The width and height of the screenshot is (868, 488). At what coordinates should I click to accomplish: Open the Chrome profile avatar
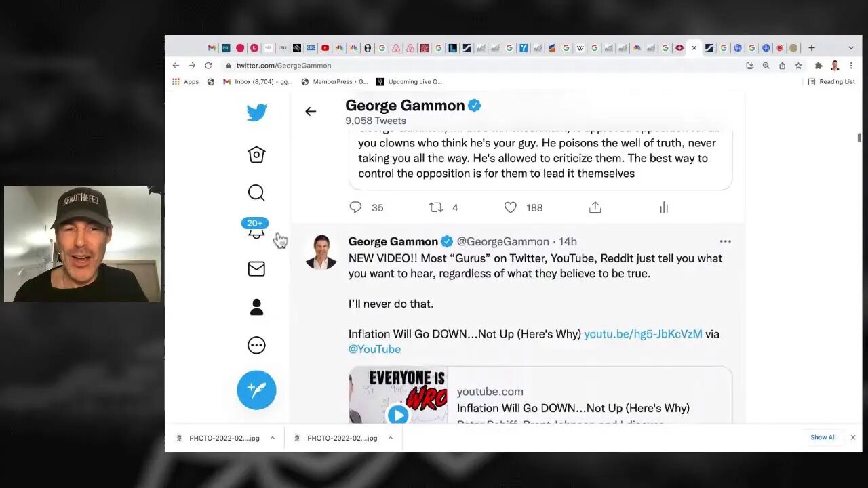point(835,66)
